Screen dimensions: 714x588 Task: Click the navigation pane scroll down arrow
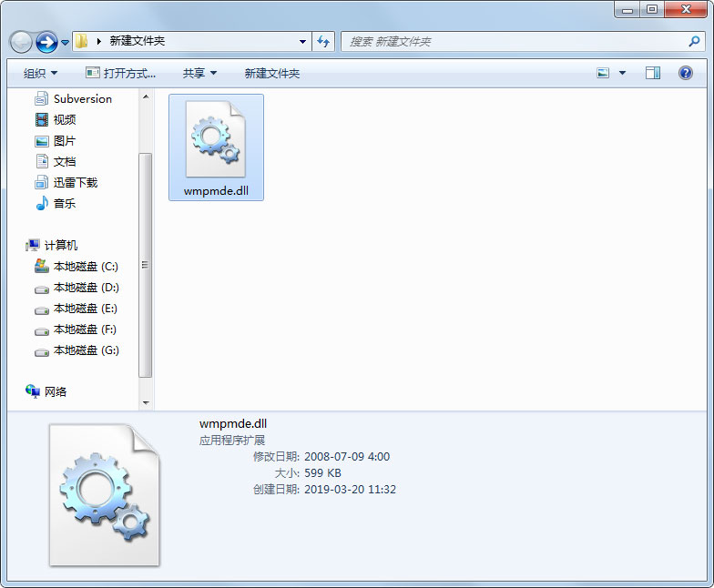coord(146,402)
